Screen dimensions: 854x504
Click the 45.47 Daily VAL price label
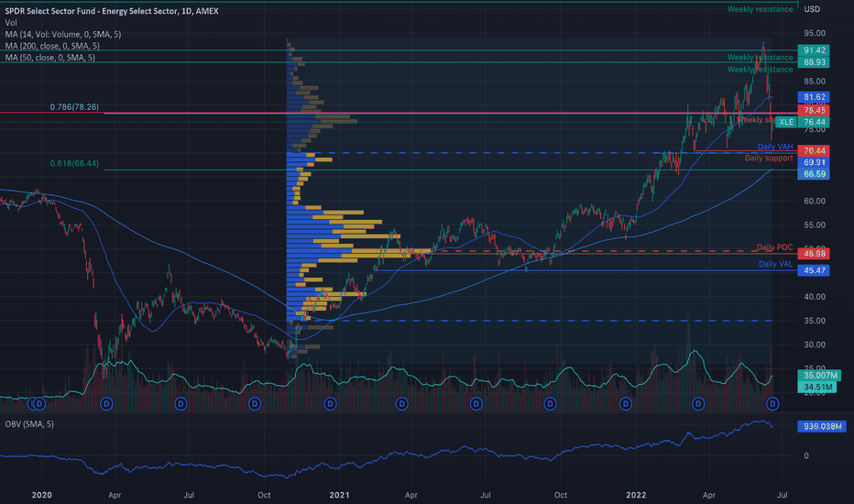click(814, 270)
